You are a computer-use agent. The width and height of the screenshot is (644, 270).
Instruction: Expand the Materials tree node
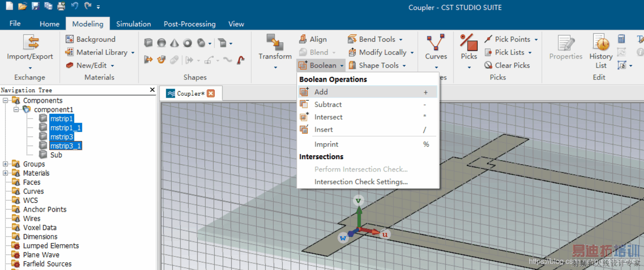[x=5, y=173]
